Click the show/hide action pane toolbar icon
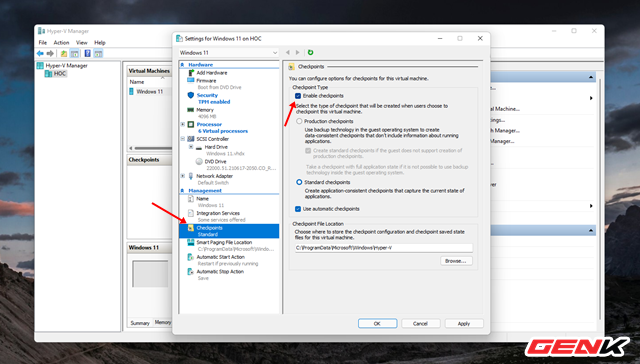Screen dimensions: 640x364 [98, 53]
